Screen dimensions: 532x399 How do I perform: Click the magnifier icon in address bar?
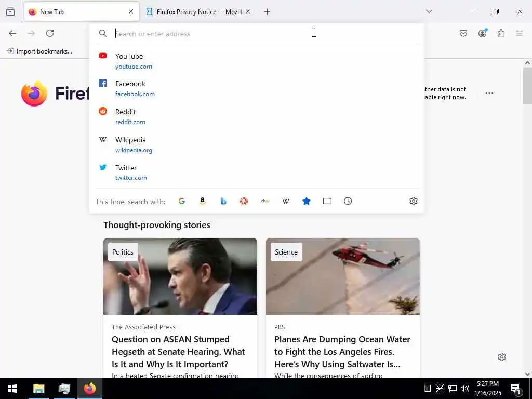(103, 33)
